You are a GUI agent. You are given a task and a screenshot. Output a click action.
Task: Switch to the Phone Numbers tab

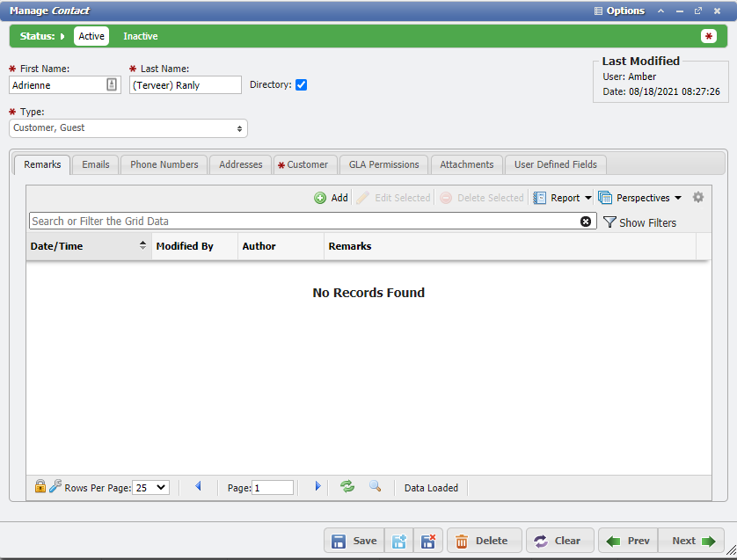164,164
